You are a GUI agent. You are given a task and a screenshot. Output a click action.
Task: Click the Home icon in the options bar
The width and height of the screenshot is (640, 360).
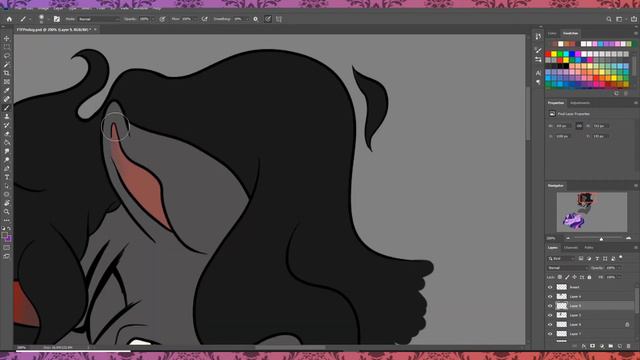pos(9,19)
